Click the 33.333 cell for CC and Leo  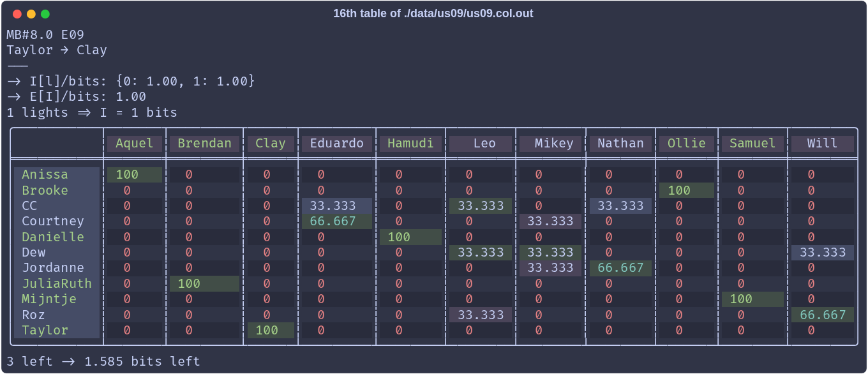[481, 206]
